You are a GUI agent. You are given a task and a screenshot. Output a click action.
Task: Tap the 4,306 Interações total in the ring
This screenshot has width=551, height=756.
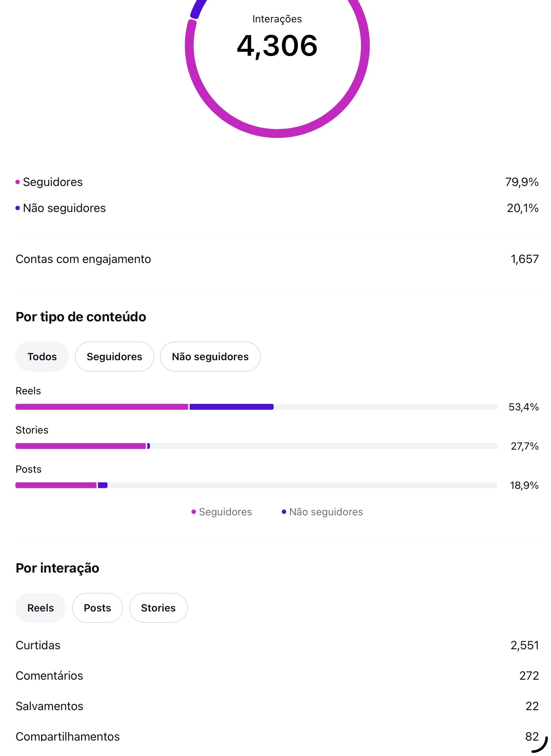click(277, 45)
